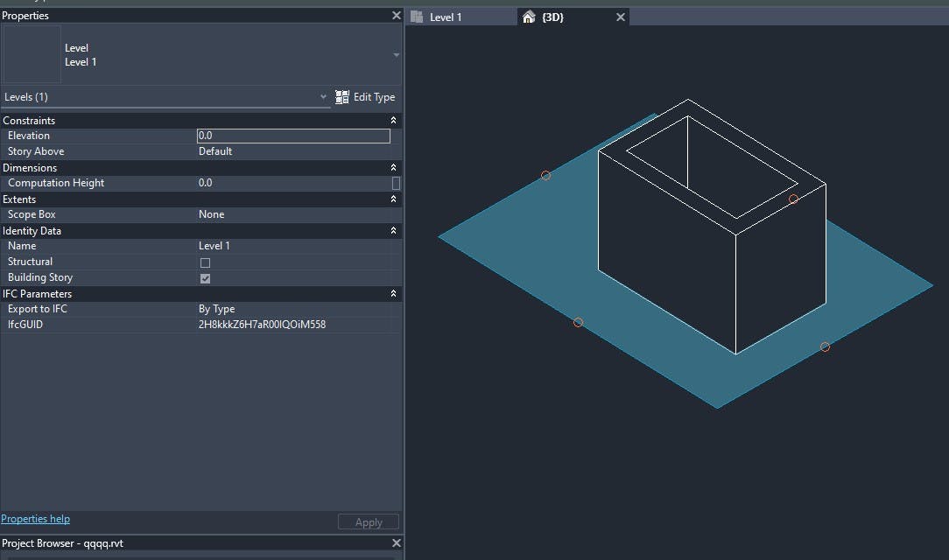Collapse the Identity Data section

tap(393, 231)
